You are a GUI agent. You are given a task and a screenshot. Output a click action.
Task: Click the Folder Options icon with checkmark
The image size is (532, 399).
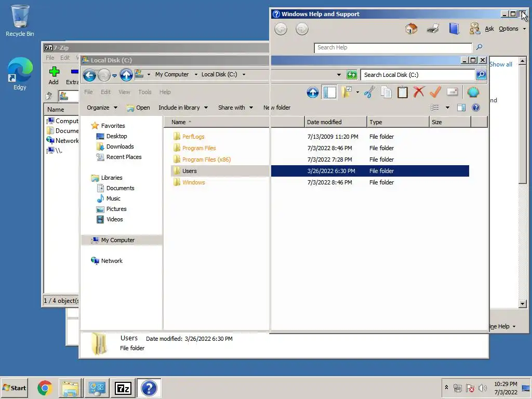(347, 92)
